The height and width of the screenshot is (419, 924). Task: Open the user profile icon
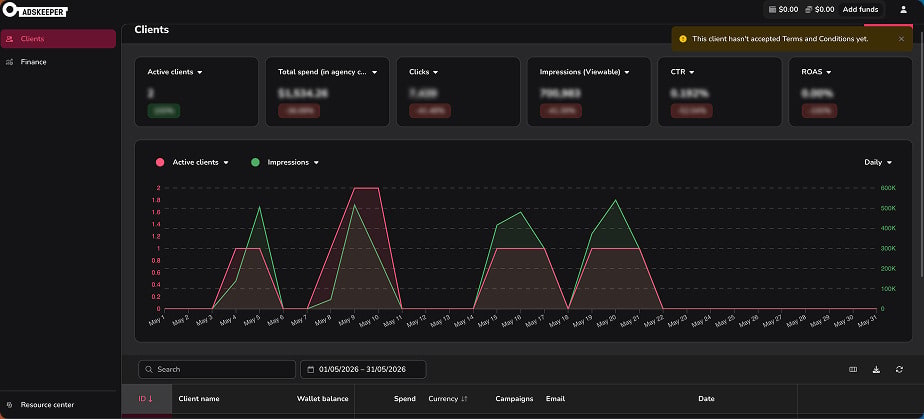903,9
